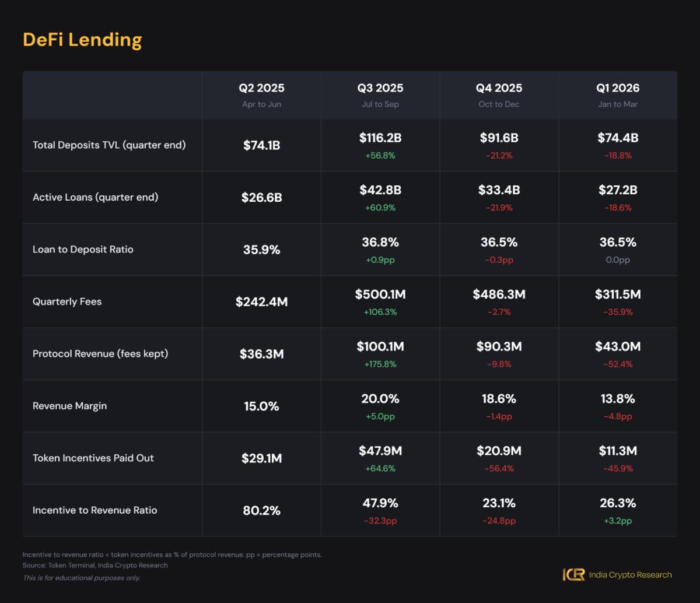Click the $500.1M quarterly fees value

(x=380, y=295)
